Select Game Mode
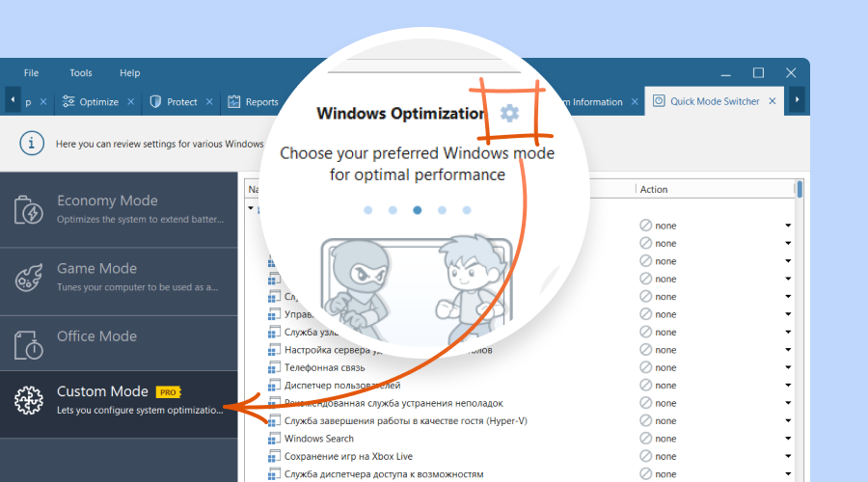This screenshot has height=482, width=868. coord(119,281)
